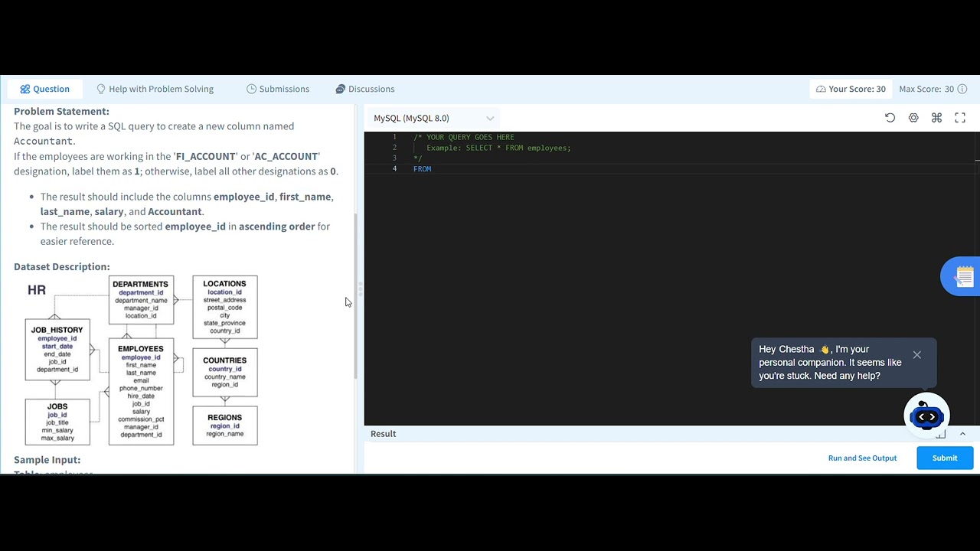Screen dimensions: 980x551
Task: Click Your Score: 30 indicator
Action: [x=851, y=89]
